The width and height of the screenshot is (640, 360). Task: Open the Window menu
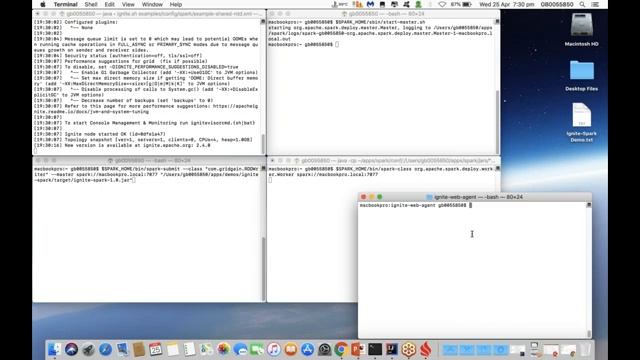tap(152, 4)
